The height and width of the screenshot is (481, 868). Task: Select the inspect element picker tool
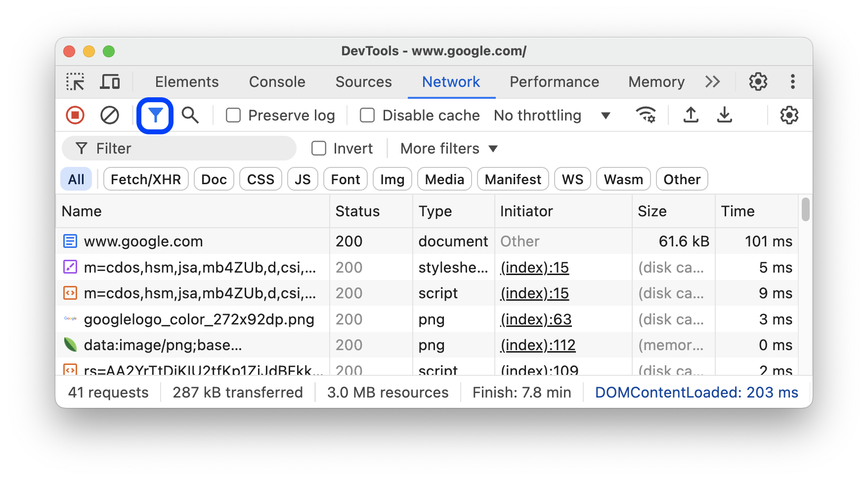(x=75, y=82)
